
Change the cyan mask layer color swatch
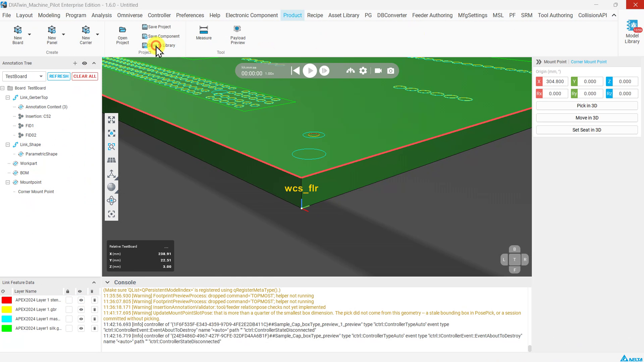point(7,319)
